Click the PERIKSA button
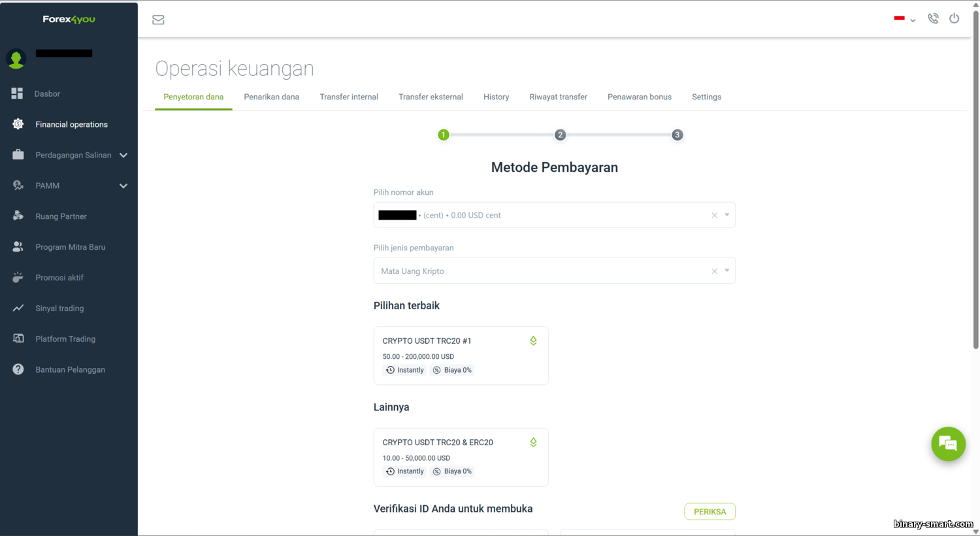Screen dimensions: 980x536 [x=710, y=512]
